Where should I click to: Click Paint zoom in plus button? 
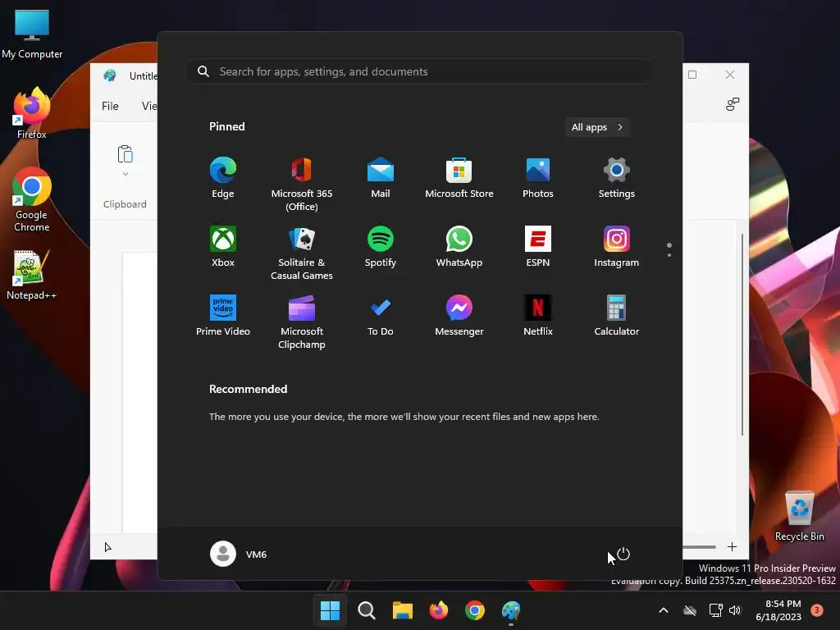(732, 547)
